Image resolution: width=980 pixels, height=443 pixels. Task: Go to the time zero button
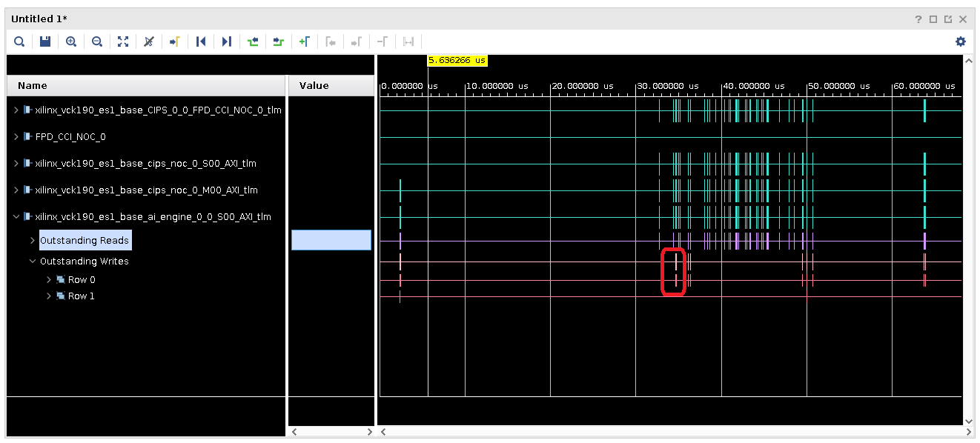pyautogui.click(x=201, y=41)
